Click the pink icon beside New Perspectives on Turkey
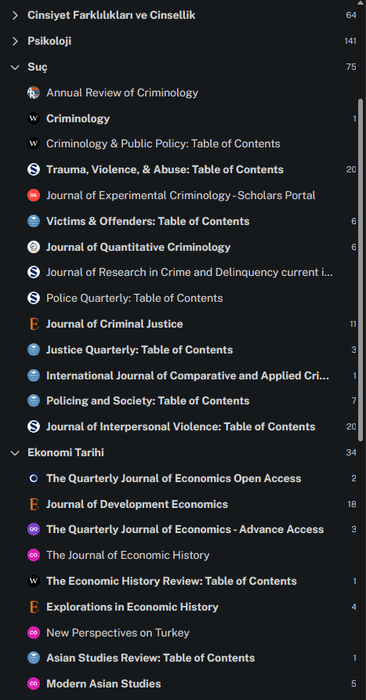366x700 pixels. pos(33,633)
